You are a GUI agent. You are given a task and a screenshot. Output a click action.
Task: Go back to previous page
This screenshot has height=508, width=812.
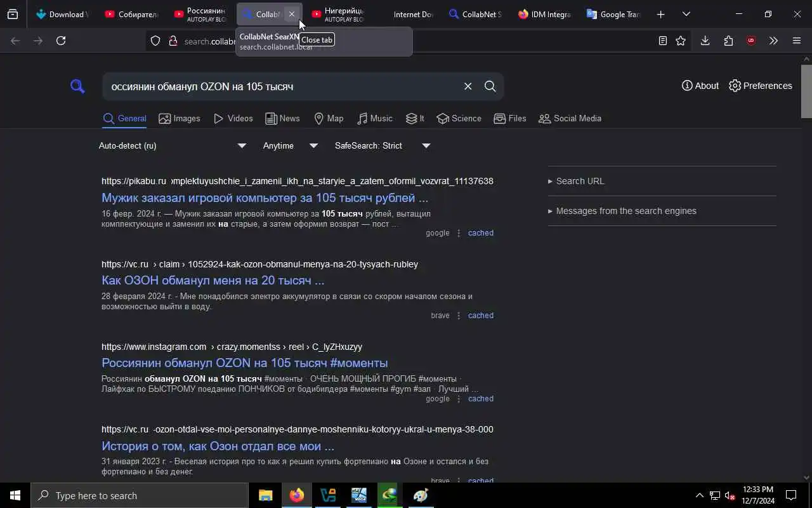tap(15, 41)
